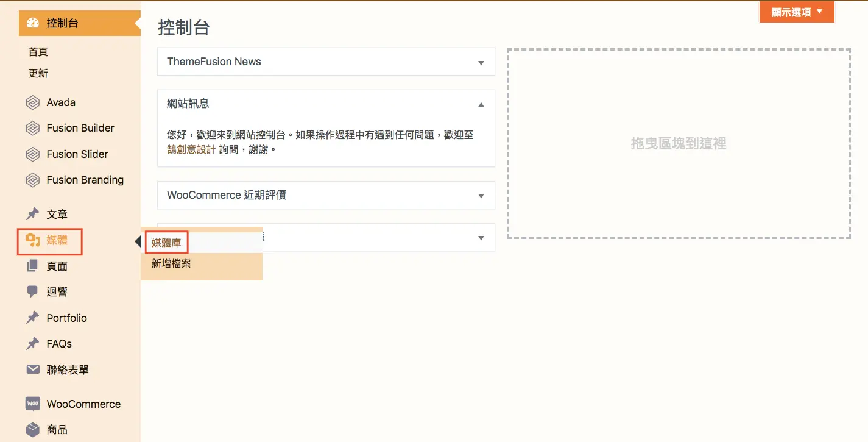The height and width of the screenshot is (442, 868).
Task: Click the Fusion Slider sidebar icon
Action: (x=33, y=154)
